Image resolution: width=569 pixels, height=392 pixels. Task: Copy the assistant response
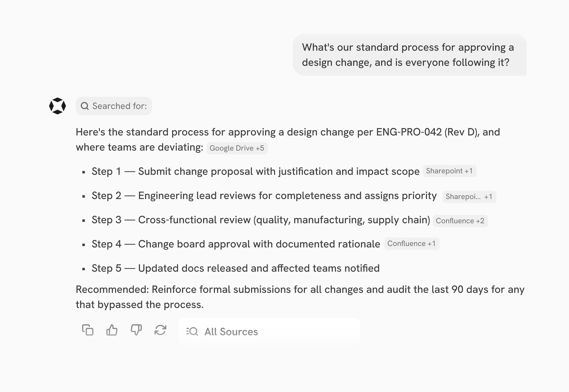88,330
